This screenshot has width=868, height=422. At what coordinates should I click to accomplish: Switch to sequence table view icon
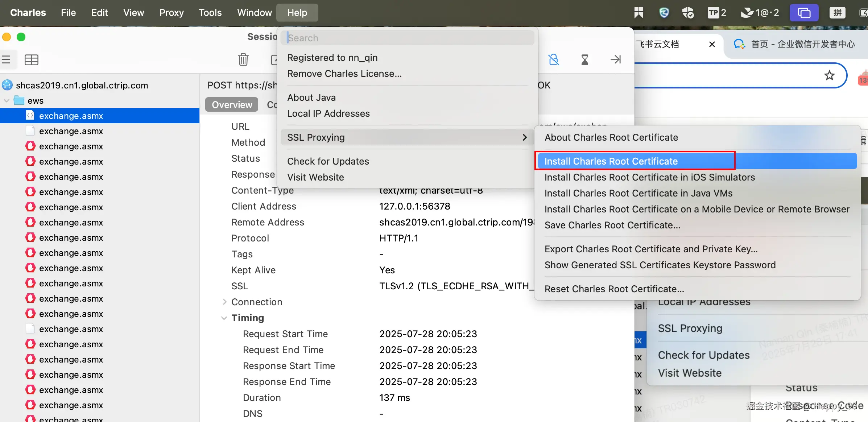32,60
